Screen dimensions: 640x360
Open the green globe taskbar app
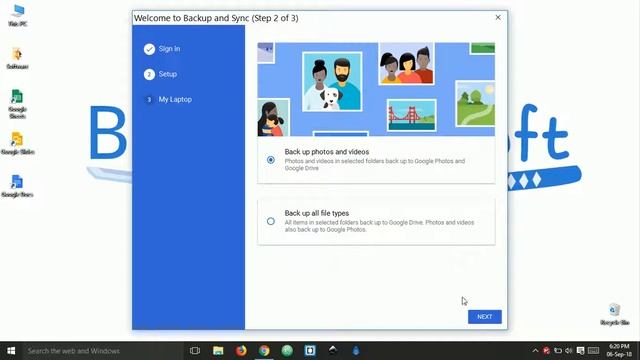pyautogui.click(x=287, y=351)
